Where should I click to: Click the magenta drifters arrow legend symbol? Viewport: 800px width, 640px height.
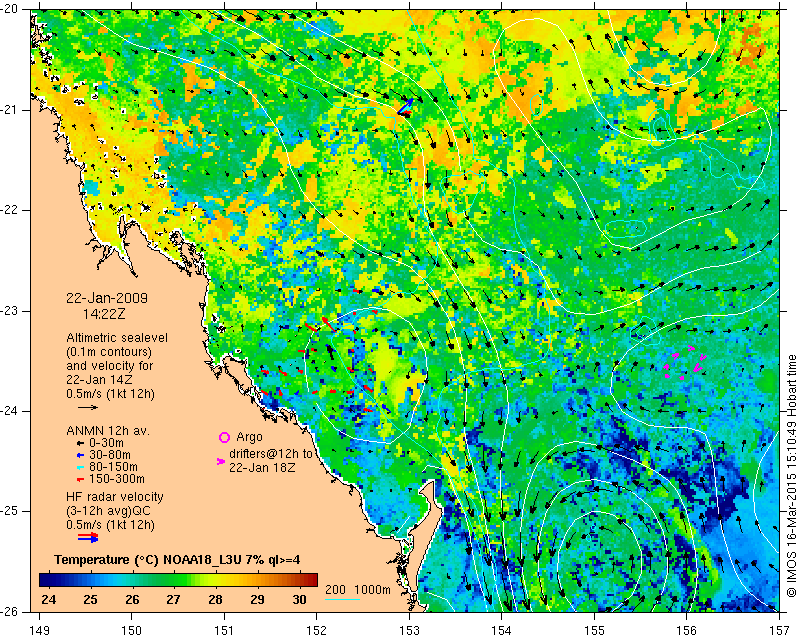pos(221,461)
